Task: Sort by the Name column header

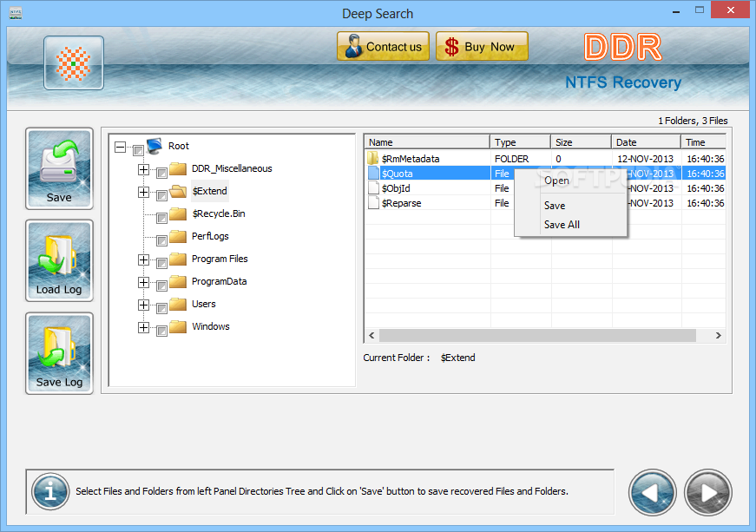Action: click(x=427, y=142)
